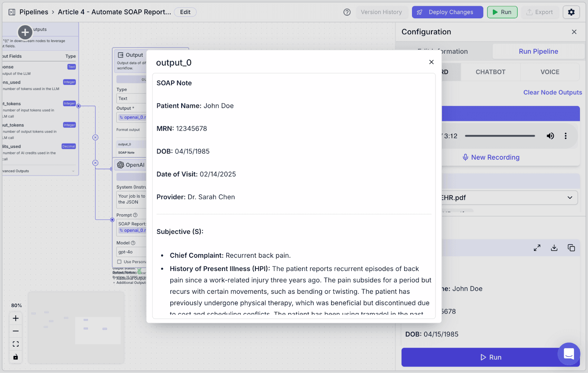Click the openai_0 variable in Output field
Viewport: 588px width, 373px height.
coord(133,117)
